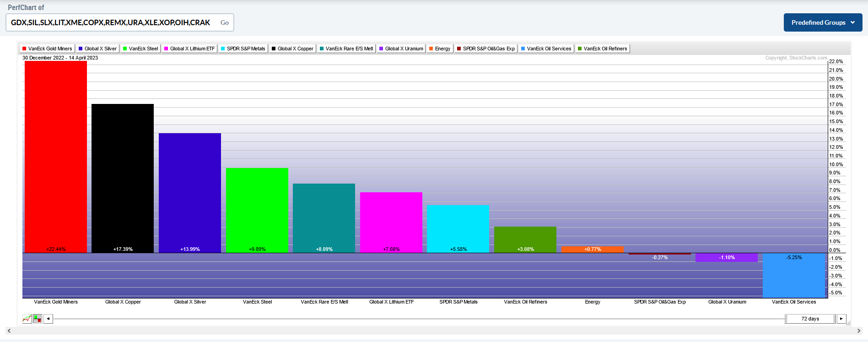Click the 72 days slider handle
The image size is (868, 342).
pyautogui.click(x=810, y=319)
